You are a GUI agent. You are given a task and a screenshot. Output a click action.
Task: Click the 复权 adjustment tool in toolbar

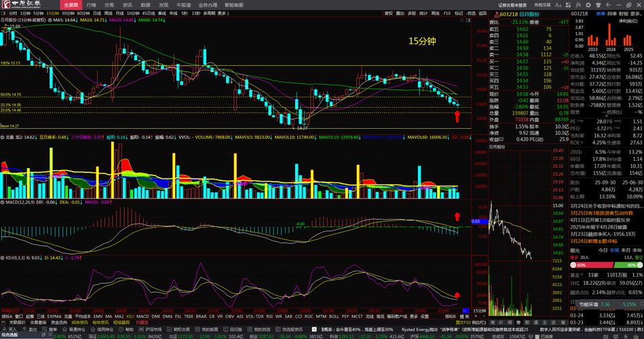pyautogui.click(x=389, y=13)
